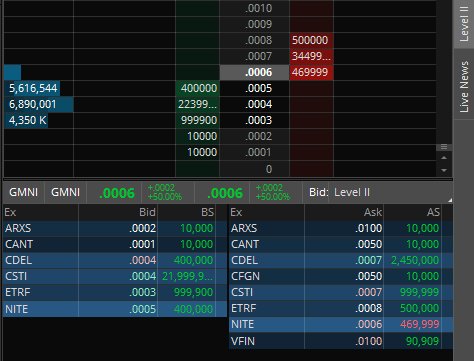Click the 469999 ask size cell in ladder
The width and height of the screenshot is (474, 361).
[311, 72]
